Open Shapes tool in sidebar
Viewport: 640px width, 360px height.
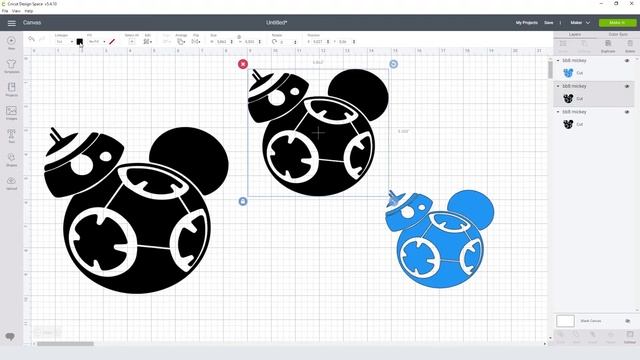coord(11,160)
